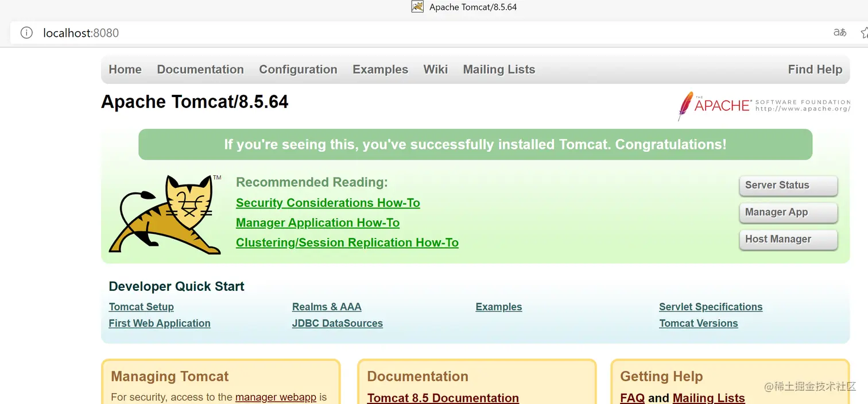Click the translate (aあ) icon in address bar
Viewport: 868px width, 404px height.
tap(840, 33)
